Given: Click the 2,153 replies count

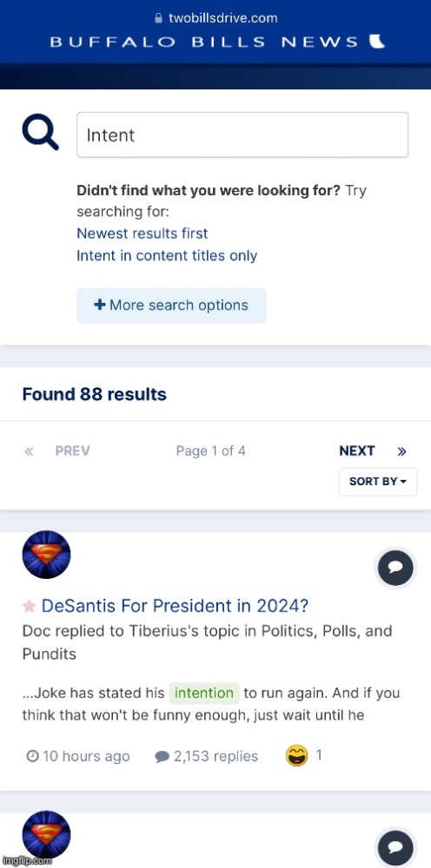Looking at the screenshot, I should [207, 756].
